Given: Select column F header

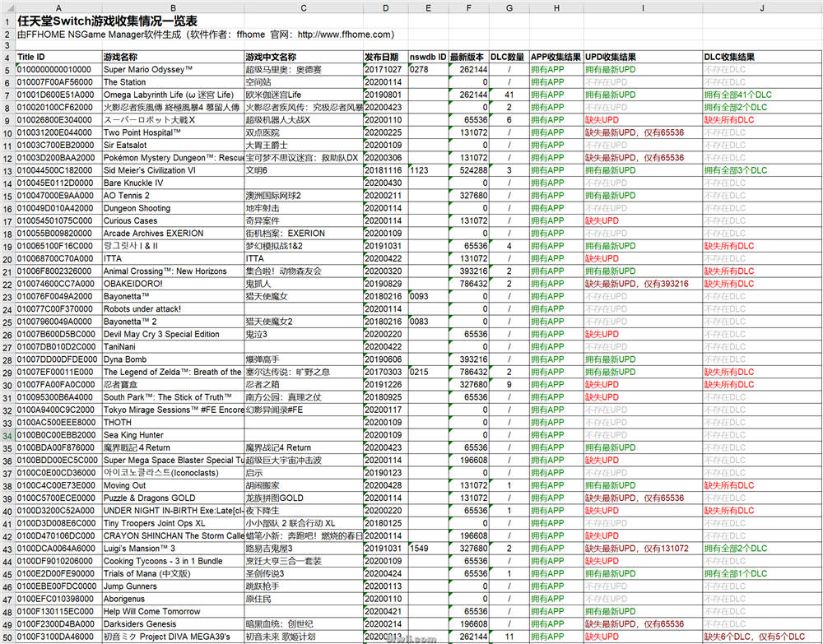Looking at the screenshot, I should point(469,8).
